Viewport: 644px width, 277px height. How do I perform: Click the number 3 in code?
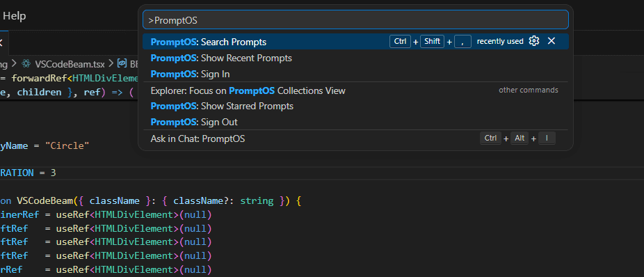53,173
